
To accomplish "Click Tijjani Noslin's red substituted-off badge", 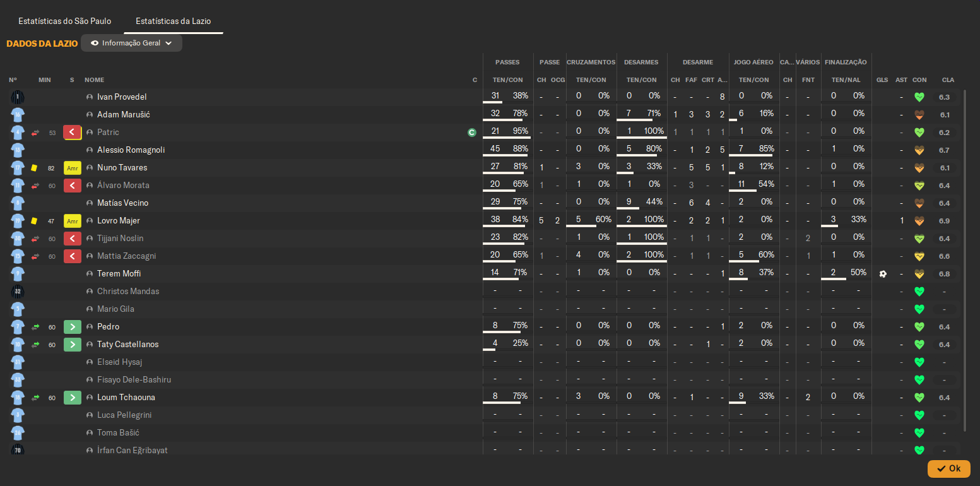I will [x=73, y=239].
